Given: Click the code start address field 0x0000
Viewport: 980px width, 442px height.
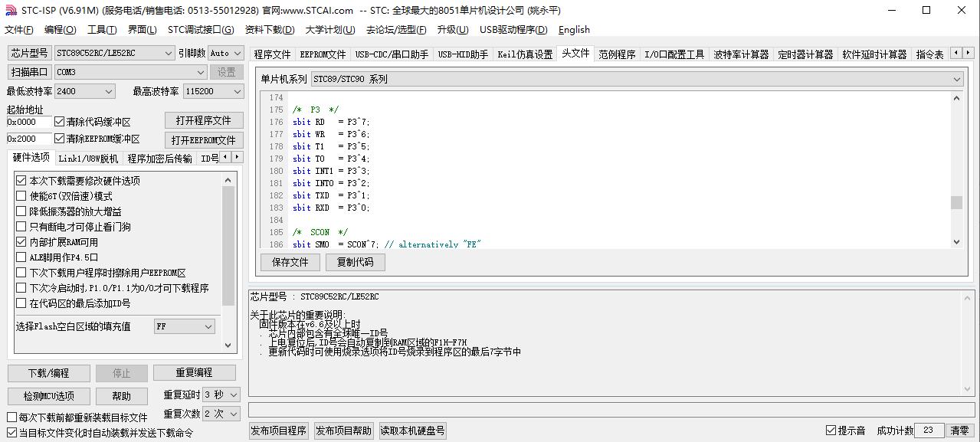Looking at the screenshot, I should pos(29,122).
